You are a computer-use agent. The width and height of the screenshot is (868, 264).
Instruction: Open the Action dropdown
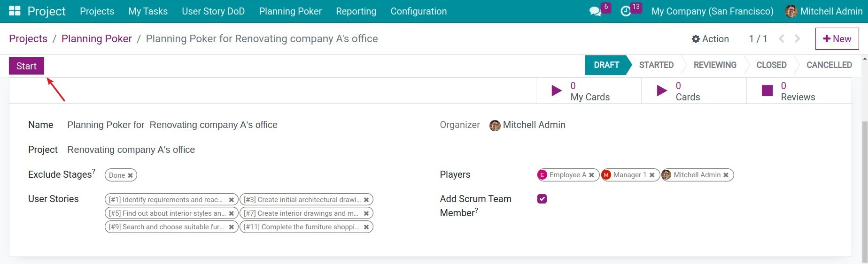(x=710, y=39)
